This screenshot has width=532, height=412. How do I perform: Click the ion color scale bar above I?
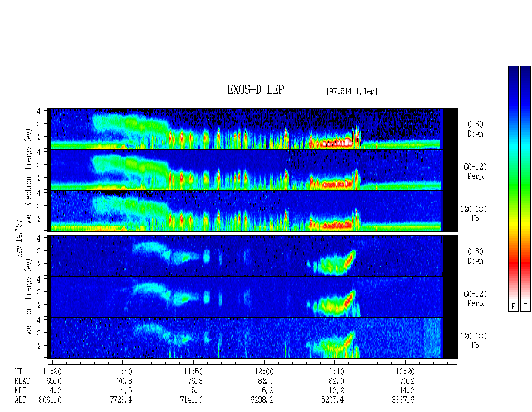(x=525, y=184)
